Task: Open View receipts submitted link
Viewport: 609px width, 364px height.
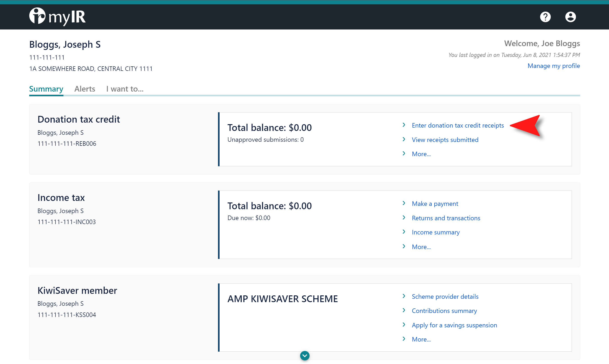Action: [x=445, y=140]
